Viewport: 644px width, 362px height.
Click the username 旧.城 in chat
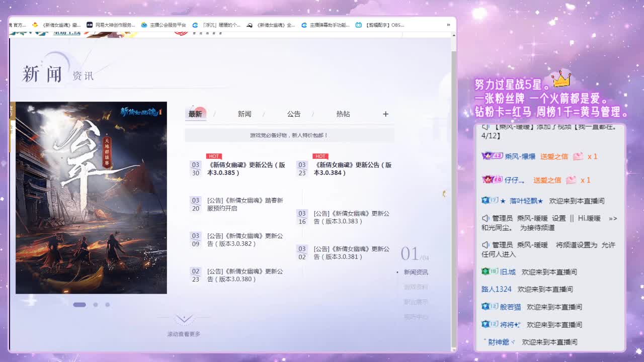click(508, 272)
